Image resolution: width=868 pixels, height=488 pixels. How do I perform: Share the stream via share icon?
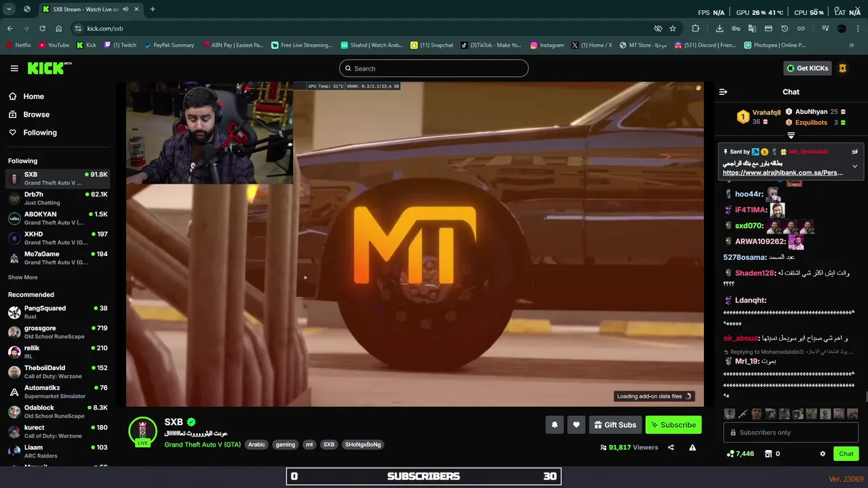(x=671, y=447)
